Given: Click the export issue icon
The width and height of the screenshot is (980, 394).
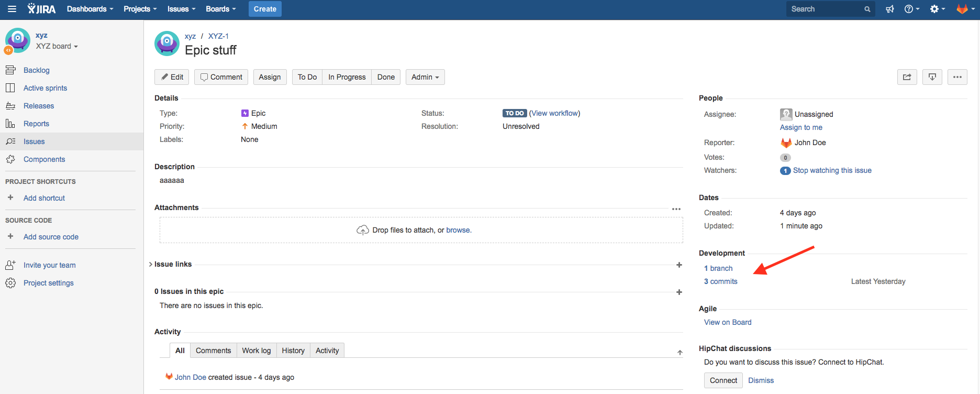Looking at the screenshot, I should (932, 77).
